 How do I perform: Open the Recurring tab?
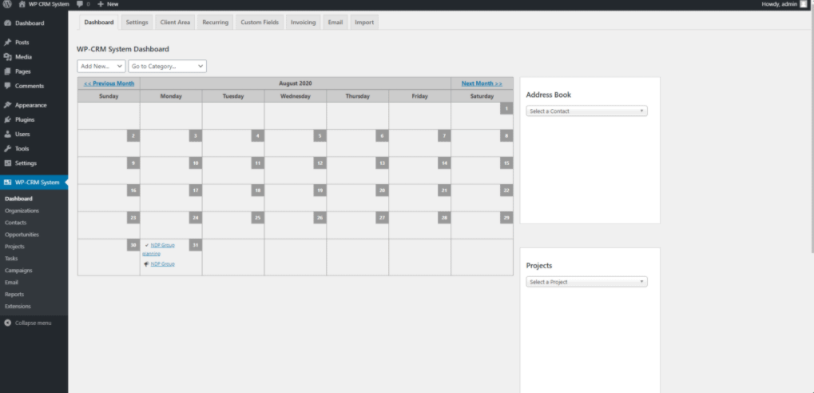click(215, 22)
